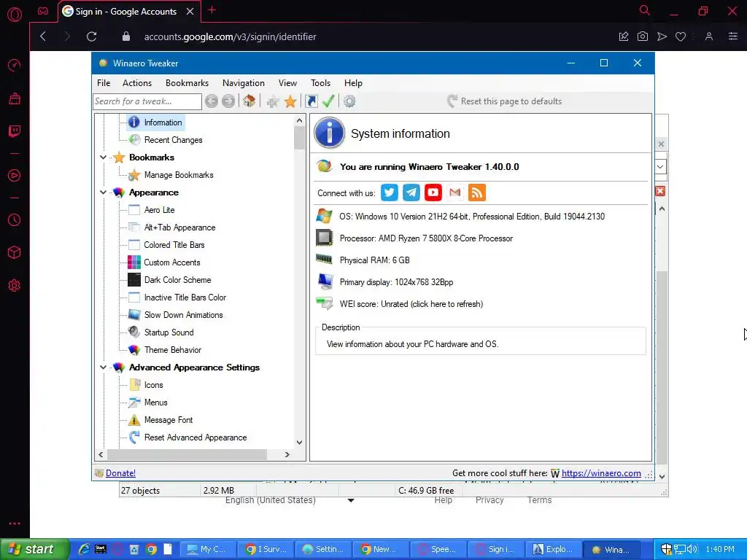Open the cube extensions icon in Opera sidebar
Viewport: 747px width, 560px height.
tap(15, 252)
